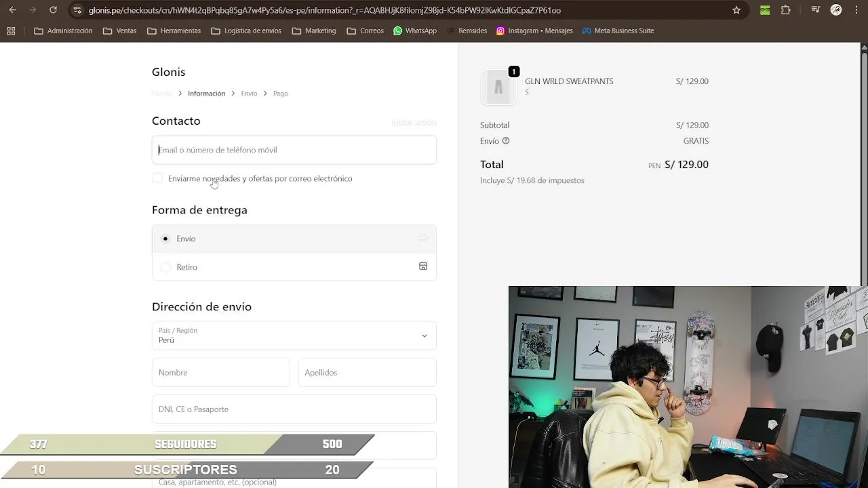Click the Iniciar sesión link

point(414,122)
